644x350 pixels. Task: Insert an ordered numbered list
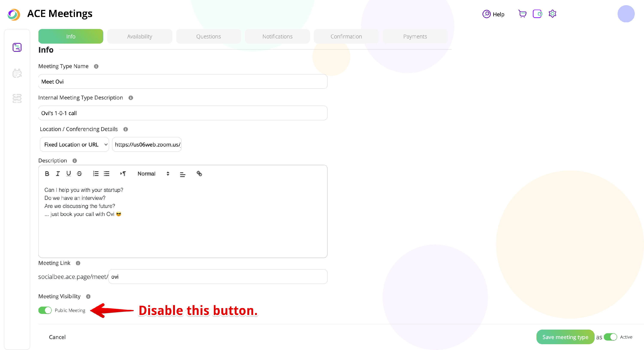[x=96, y=174]
